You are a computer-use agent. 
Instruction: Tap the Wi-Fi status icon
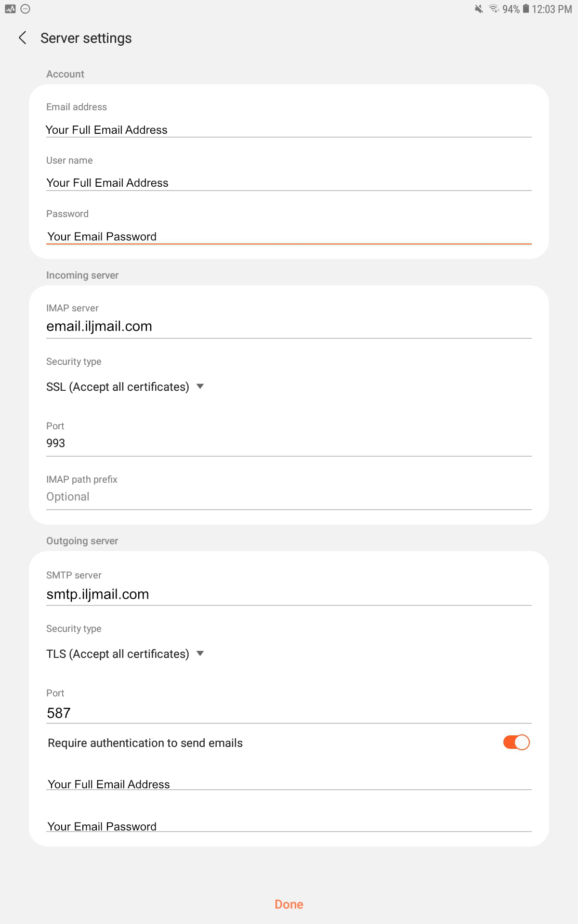494,9
